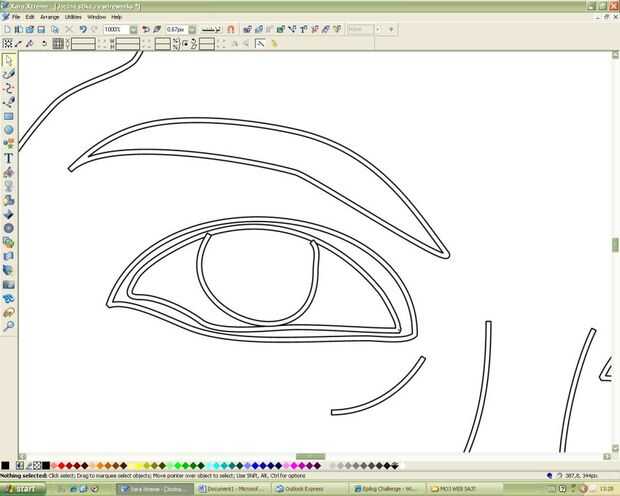
Task: Click the line width field
Action: click(176, 30)
